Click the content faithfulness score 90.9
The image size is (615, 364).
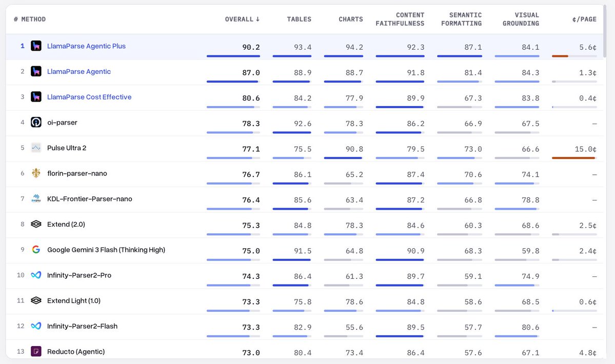tap(415, 251)
